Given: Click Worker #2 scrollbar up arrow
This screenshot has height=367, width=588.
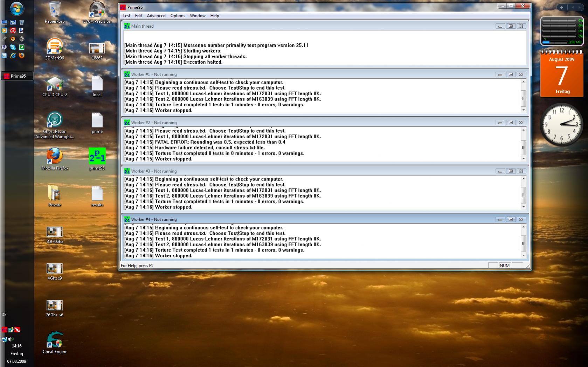Looking at the screenshot, I should [x=524, y=130].
